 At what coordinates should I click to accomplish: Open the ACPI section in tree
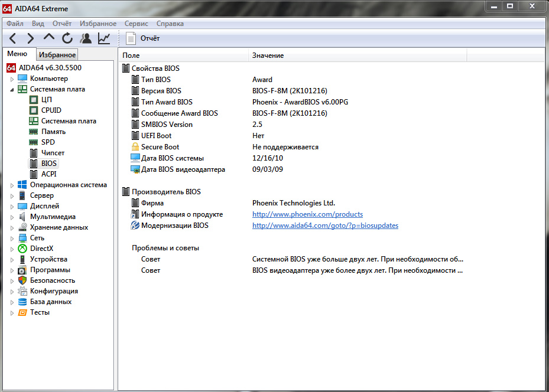point(48,174)
